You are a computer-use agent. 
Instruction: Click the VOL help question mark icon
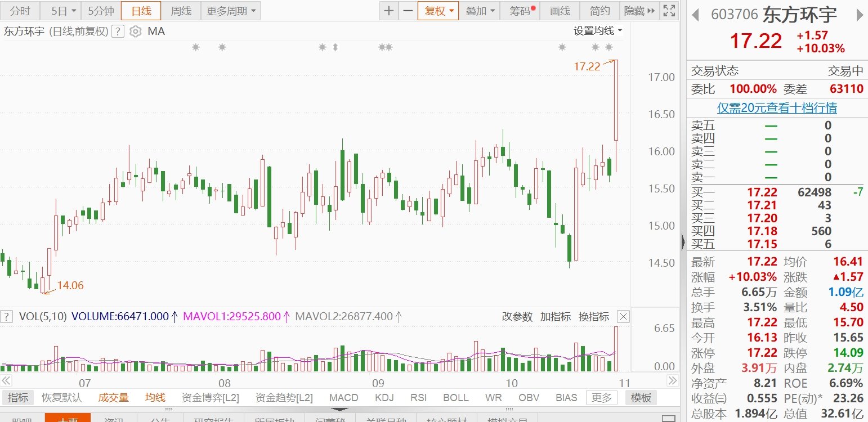click(x=7, y=316)
